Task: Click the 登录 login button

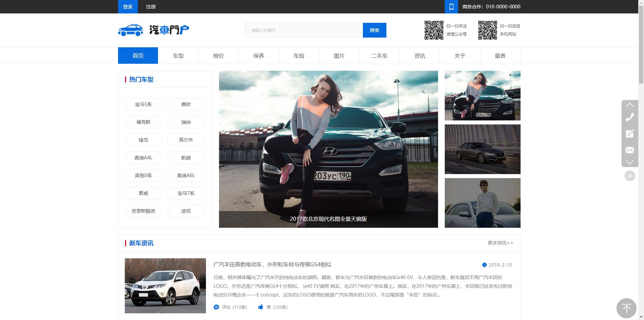Action: (x=128, y=7)
